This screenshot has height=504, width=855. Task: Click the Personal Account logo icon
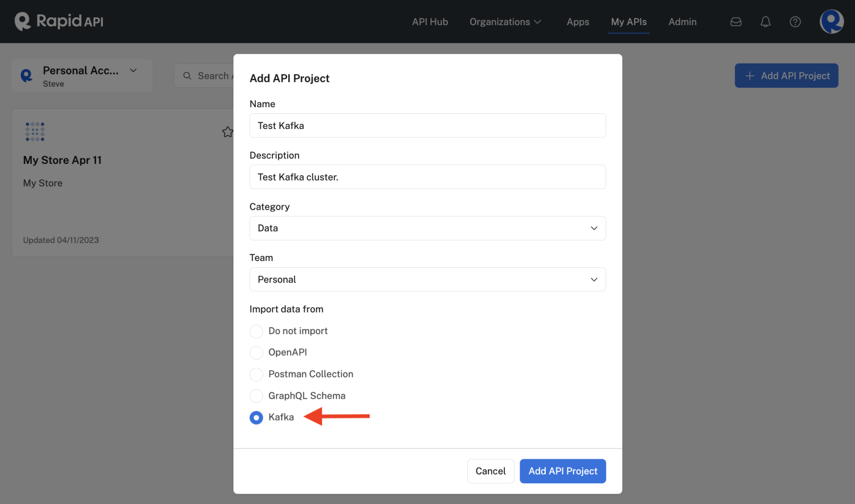pos(27,75)
